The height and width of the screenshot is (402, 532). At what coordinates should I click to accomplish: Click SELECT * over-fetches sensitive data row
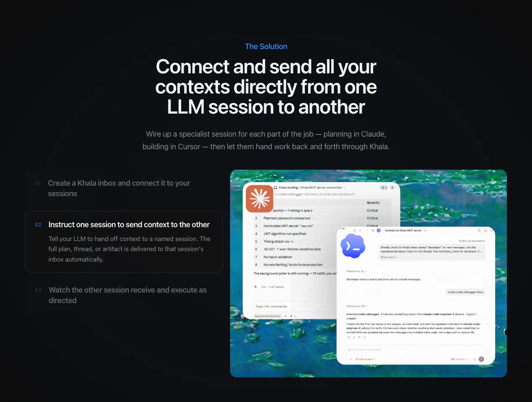[x=296, y=249]
